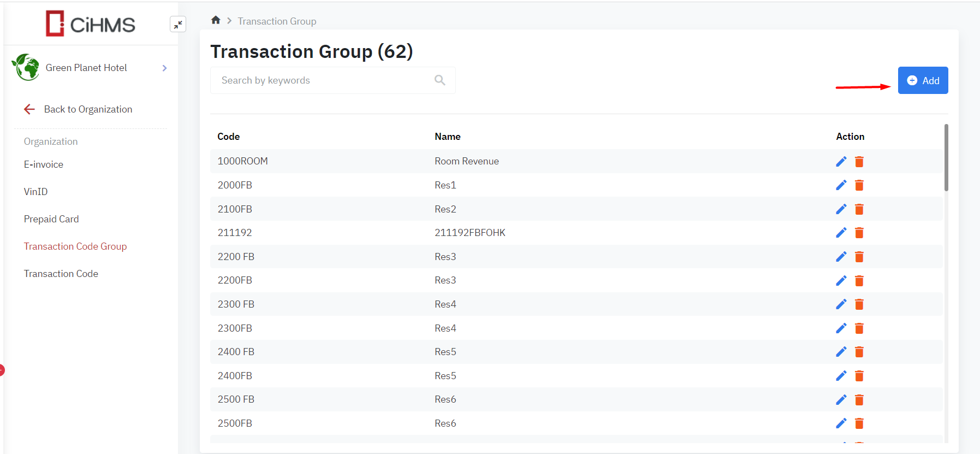Click the Transaction Group breadcrumb link
This screenshot has width=980, height=454.
tap(277, 21)
